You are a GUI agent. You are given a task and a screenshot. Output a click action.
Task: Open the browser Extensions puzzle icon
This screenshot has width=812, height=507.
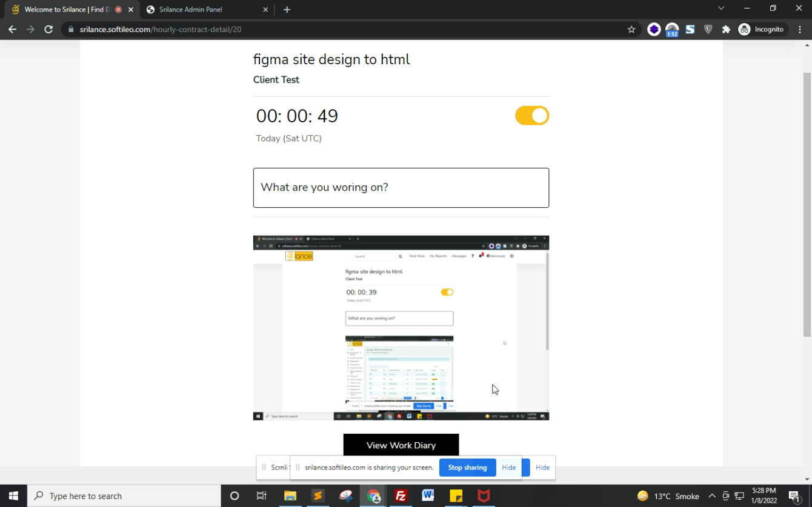coord(726,30)
